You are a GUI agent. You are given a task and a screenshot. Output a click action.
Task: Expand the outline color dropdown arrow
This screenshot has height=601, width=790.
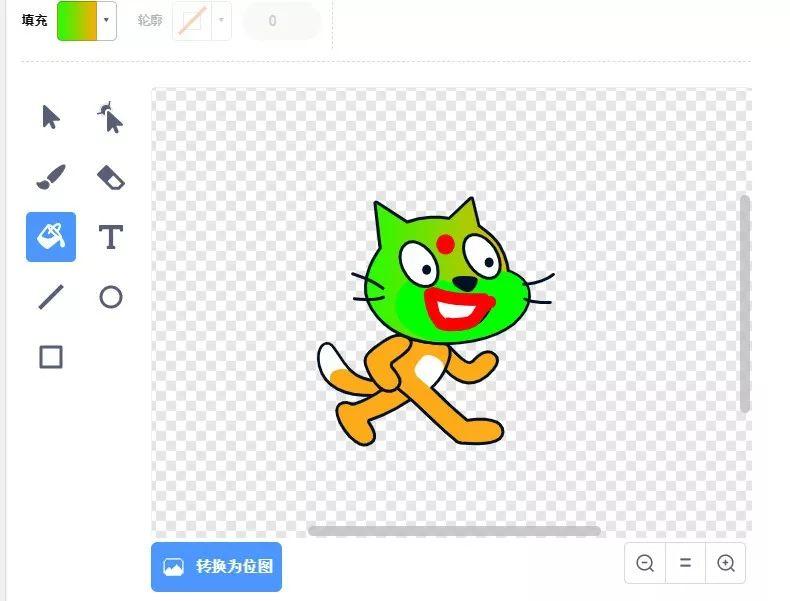point(221,21)
